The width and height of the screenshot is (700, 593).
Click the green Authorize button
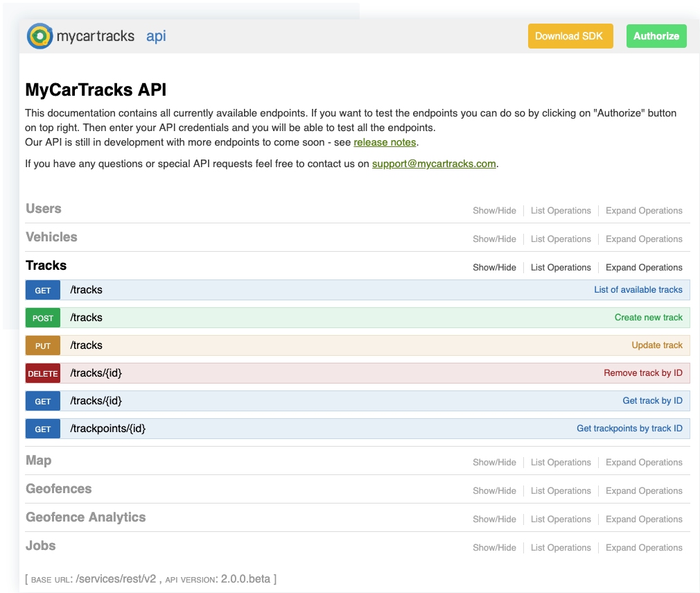click(656, 36)
